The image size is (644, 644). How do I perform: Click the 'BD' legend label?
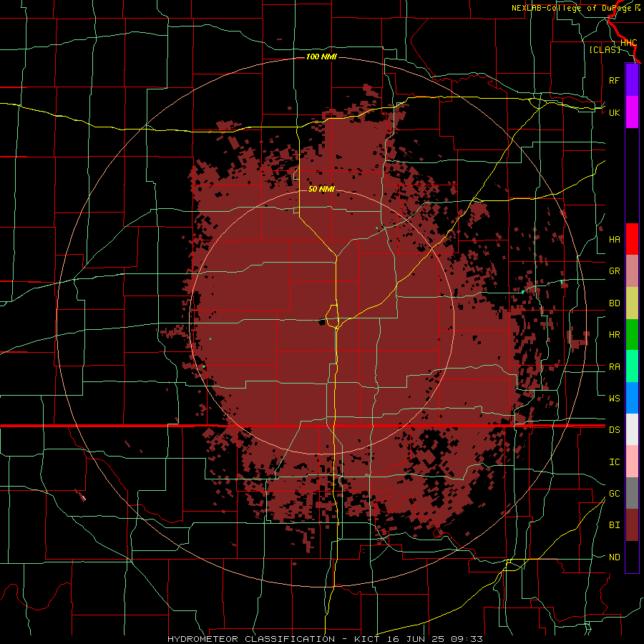click(614, 303)
